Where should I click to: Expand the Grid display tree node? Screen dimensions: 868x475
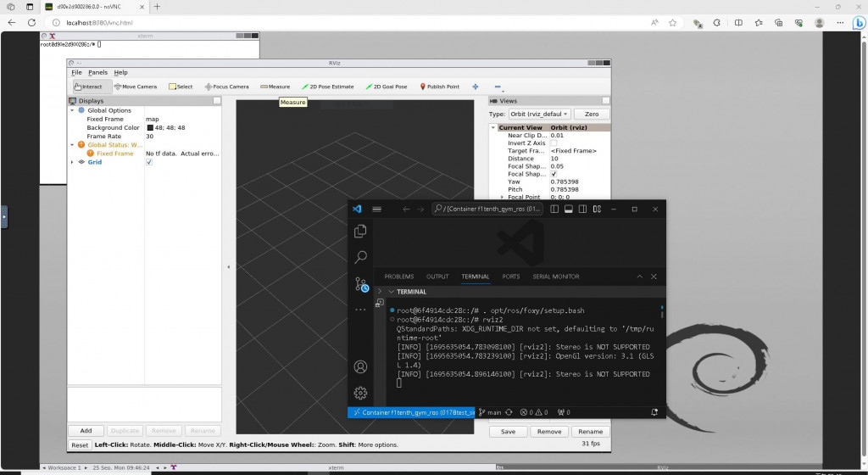(72, 162)
